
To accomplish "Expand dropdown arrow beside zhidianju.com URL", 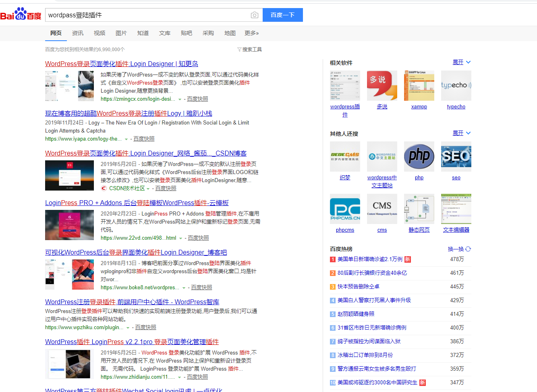I will point(180,377).
